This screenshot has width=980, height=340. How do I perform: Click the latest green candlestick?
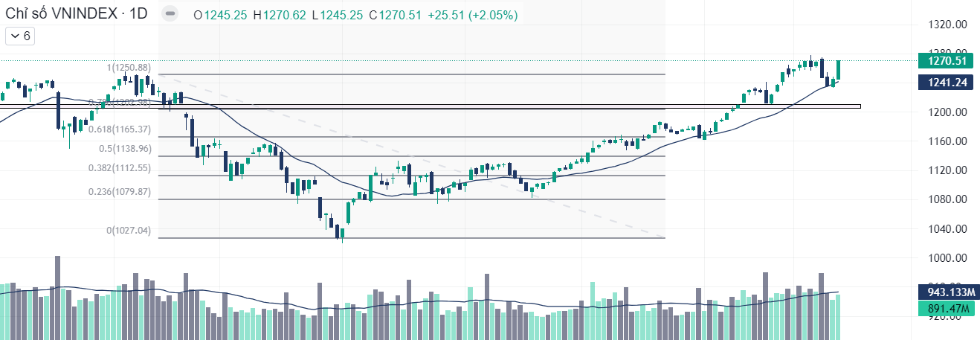839,69
